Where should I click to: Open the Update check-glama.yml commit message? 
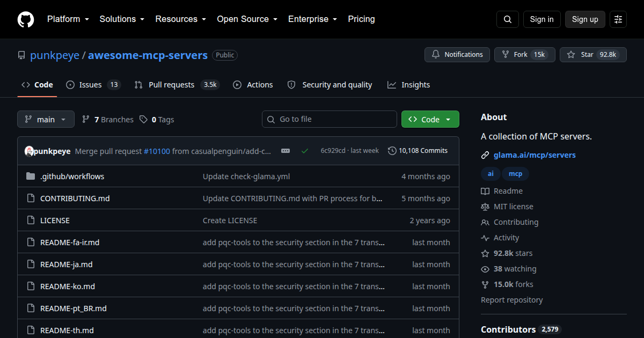(246, 177)
